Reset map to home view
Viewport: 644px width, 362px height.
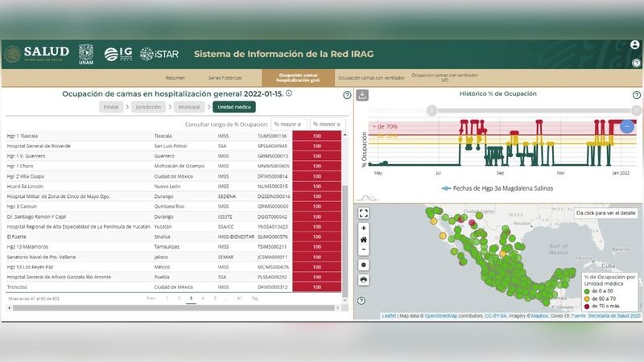(x=364, y=239)
